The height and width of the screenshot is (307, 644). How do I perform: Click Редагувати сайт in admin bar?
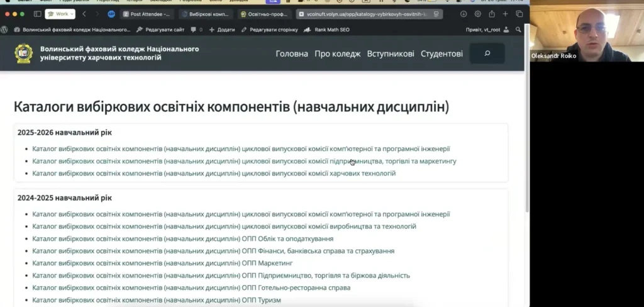point(160,30)
